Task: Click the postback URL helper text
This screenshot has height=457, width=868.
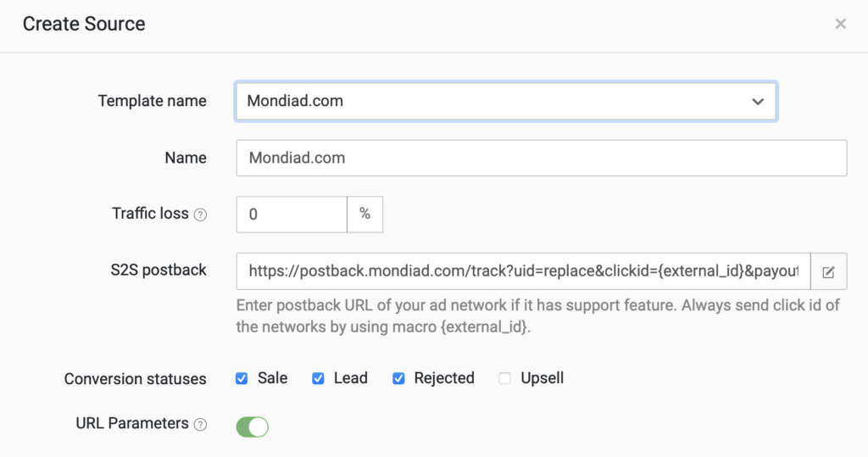Action: point(537,315)
